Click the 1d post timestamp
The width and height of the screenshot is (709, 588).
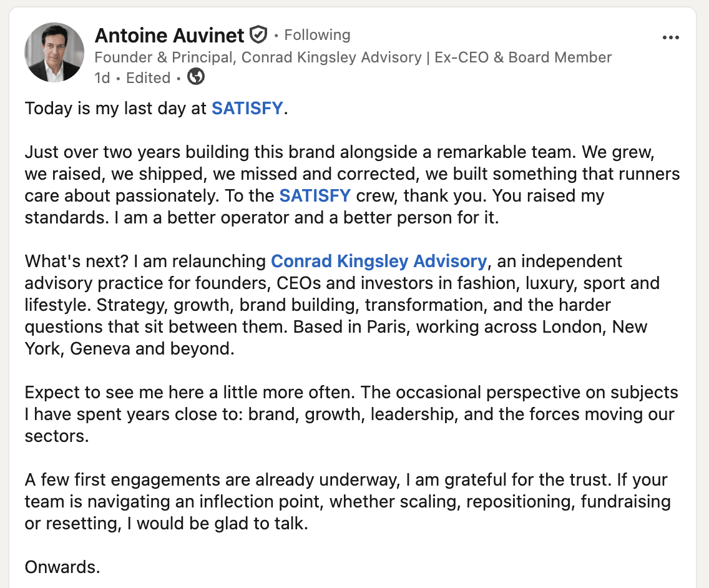tap(102, 78)
